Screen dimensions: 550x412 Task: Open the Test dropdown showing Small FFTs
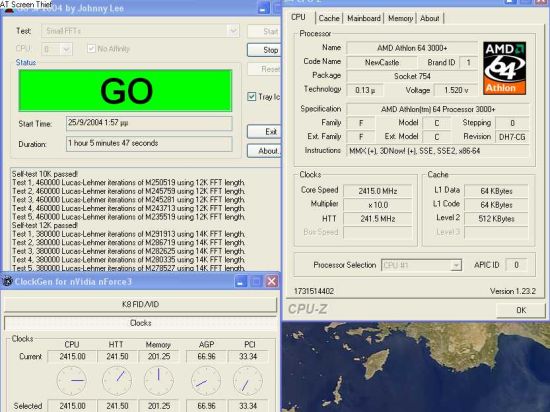pyautogui.click(x=233, y=31)
